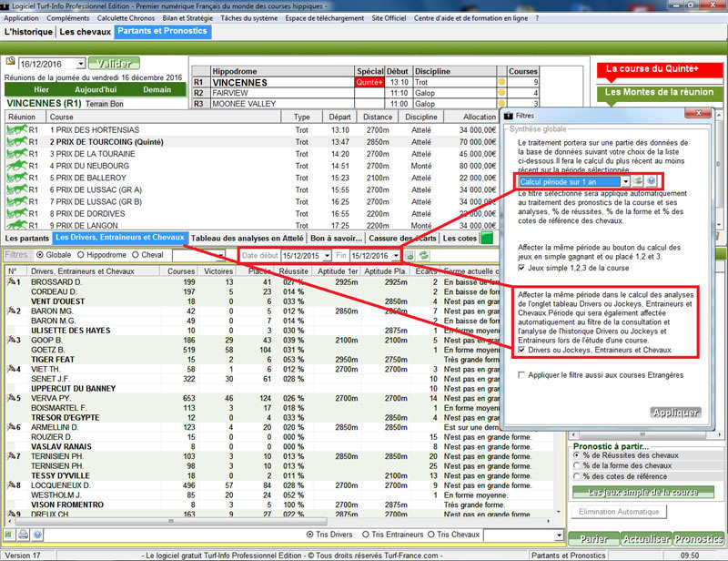The width and height of the screenshot is (728, 561).
Task: Click the green refresh icon after the Fin date
Action: point(424,256)
